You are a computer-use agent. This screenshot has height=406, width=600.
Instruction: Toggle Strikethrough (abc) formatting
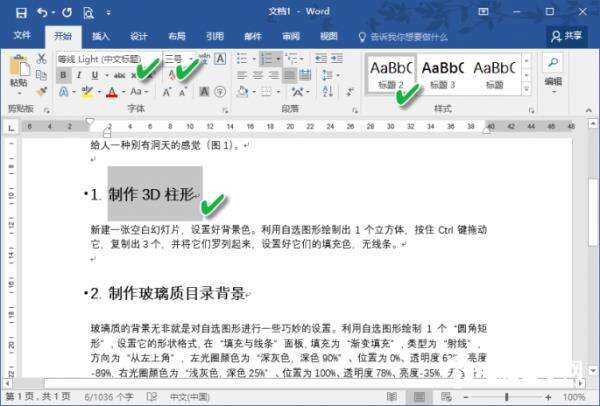[119, 75]
